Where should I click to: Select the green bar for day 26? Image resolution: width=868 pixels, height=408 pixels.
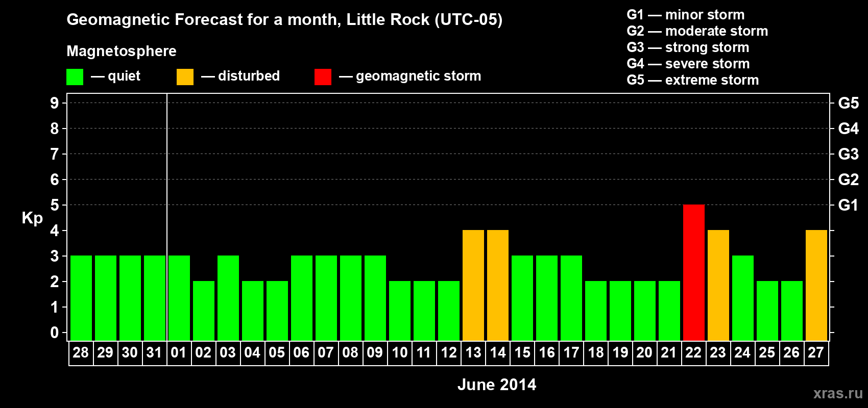click(x=792, y=311)
